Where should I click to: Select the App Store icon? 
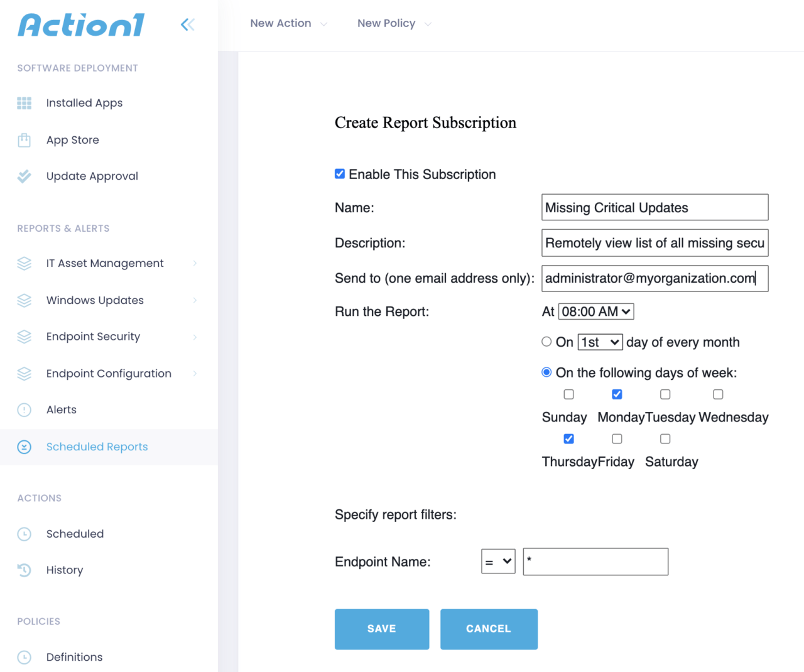[24, 140]
